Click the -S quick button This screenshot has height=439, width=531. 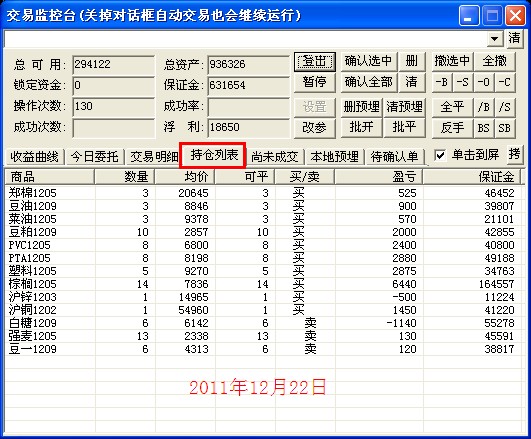(463, 82)
